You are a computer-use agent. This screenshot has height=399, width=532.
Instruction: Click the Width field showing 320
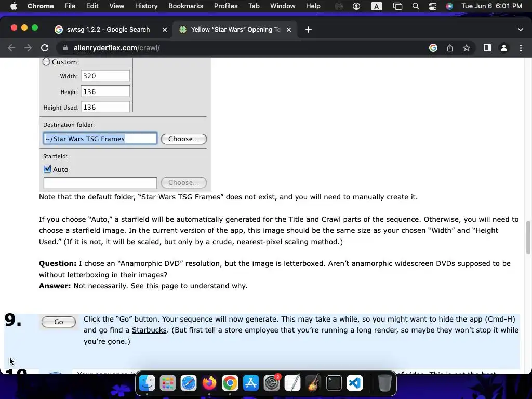pyautogui.click(x=105, y=76)
